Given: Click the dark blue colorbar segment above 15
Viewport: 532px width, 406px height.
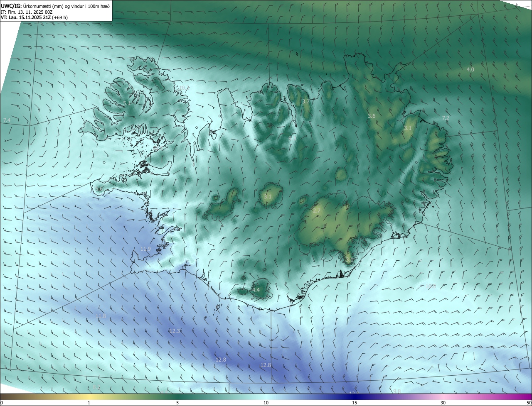Looking at the screenshot, I should [x=355, y=396].
